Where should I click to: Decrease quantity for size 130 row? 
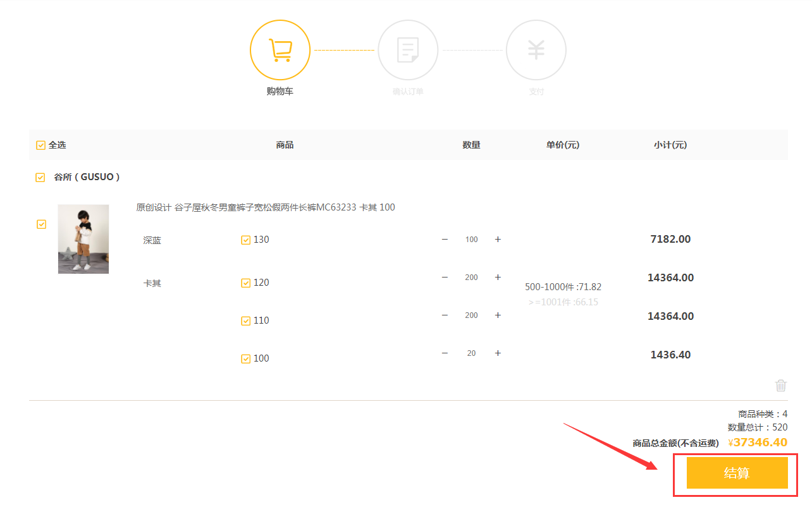pos(445,240)
